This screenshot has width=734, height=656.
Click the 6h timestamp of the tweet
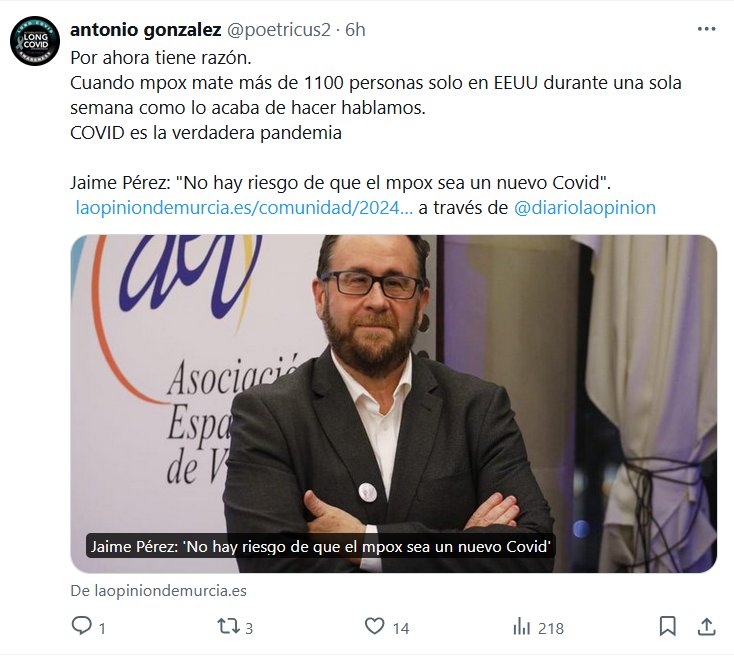pyautogui.click(x=355, y=29)
